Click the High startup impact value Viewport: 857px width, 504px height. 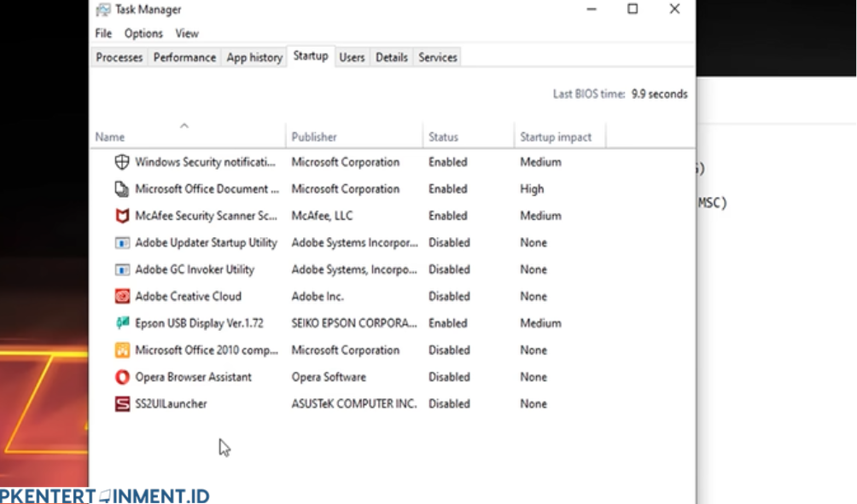(x=532, y=189)
